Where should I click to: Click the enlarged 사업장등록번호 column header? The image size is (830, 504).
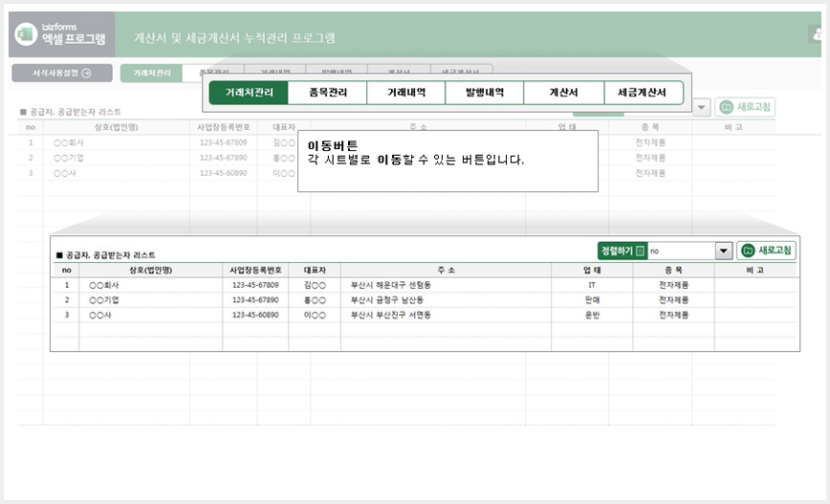click(x=255, y=270)
